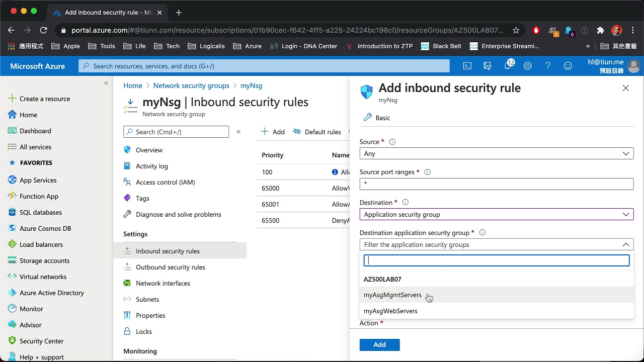The width and height of the screenshot is (644, 362).
Task: Select myAsgWebServers from the list
Action: (x=390, y=311)
